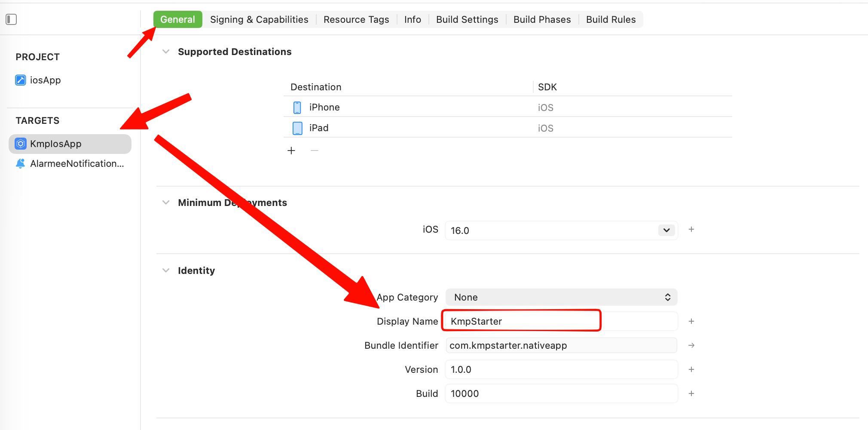Toggle the targets sidebar panel icon
Image resolution: width=868 pixels, height=430 pixels.
[x=11, y=19]
